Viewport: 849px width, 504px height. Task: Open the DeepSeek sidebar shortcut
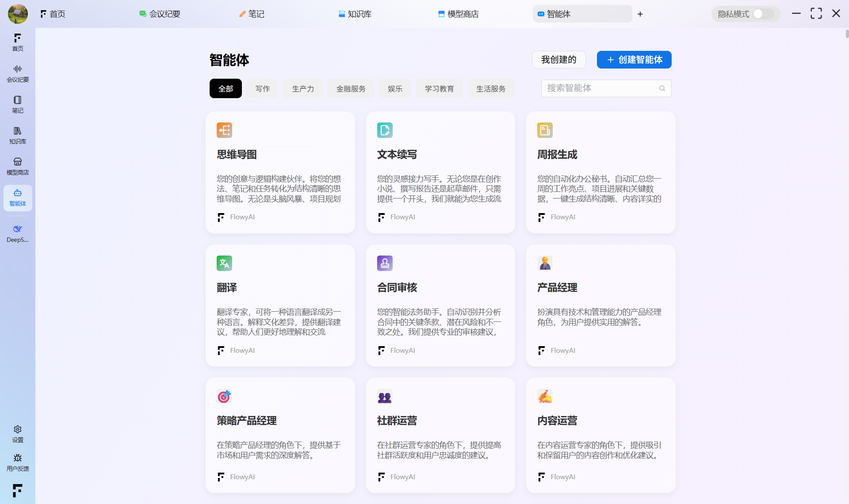pos(18,233)
